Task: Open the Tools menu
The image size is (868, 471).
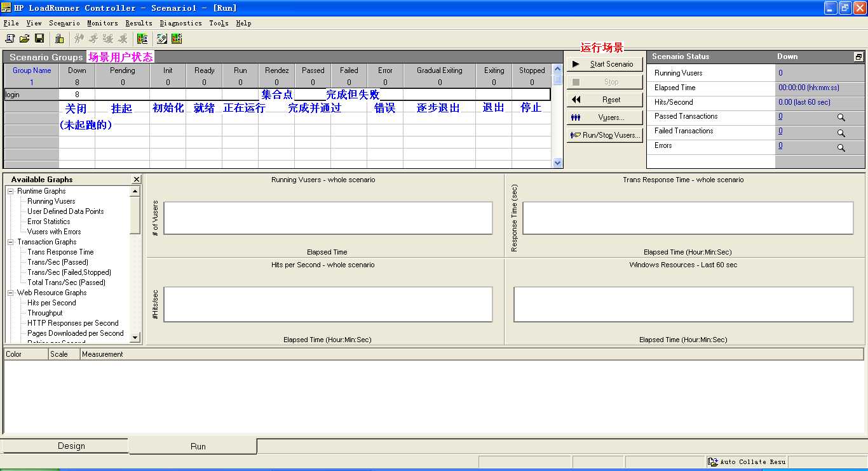Action: 219,23
